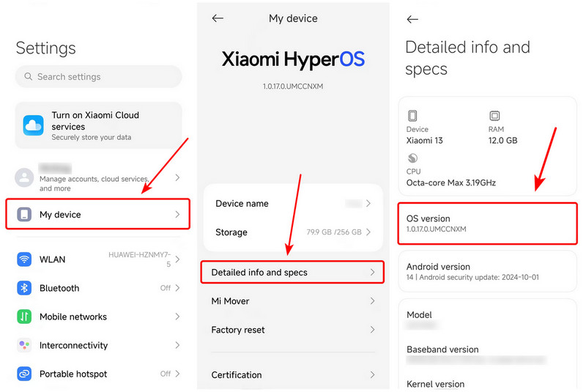Tap Bluetooth Off status text

pyautogui.click(x=166, y=288)
